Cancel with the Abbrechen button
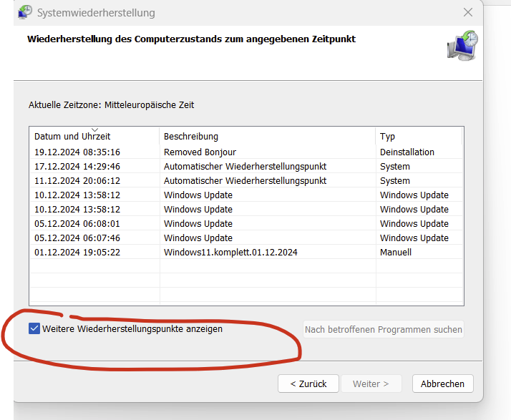The height and width of the screenshot is (420, 511). click(442, 384)
